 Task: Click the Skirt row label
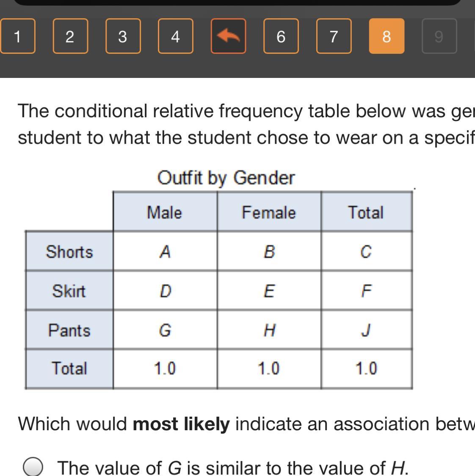coord(69,291)
